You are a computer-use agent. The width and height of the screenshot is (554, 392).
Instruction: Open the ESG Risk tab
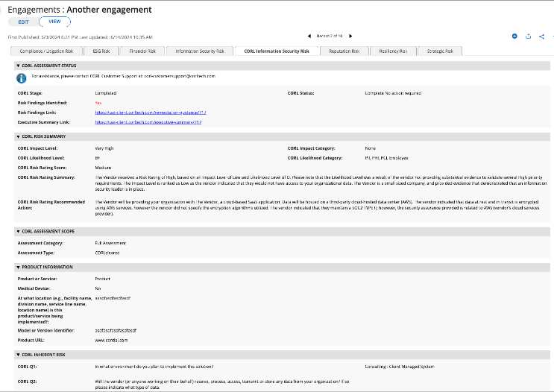pyautogui.click(x=101, y=51)
